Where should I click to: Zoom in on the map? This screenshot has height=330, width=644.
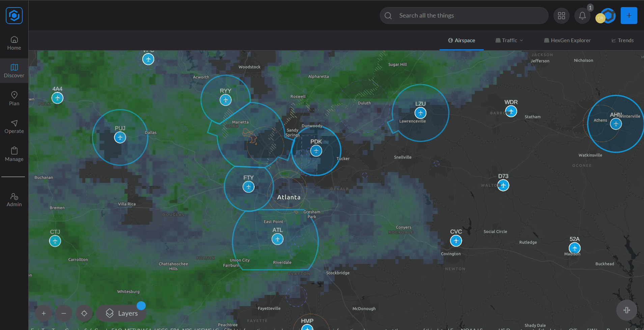tap(44, 313)
